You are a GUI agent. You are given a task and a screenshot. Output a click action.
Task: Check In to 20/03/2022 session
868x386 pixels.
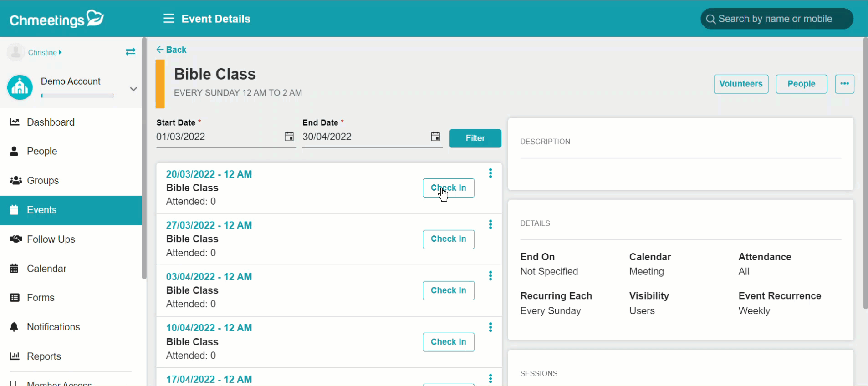[448, 188]
